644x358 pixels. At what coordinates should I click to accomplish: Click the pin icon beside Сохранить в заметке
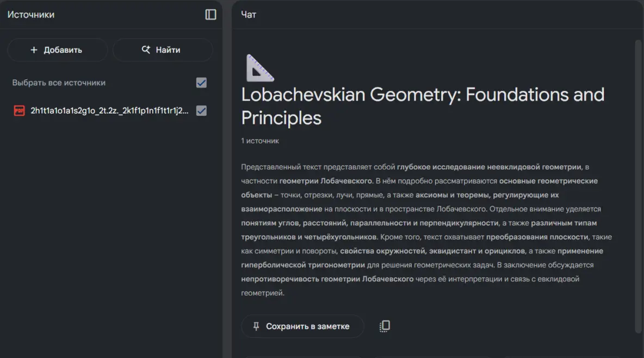coord(256,326)
